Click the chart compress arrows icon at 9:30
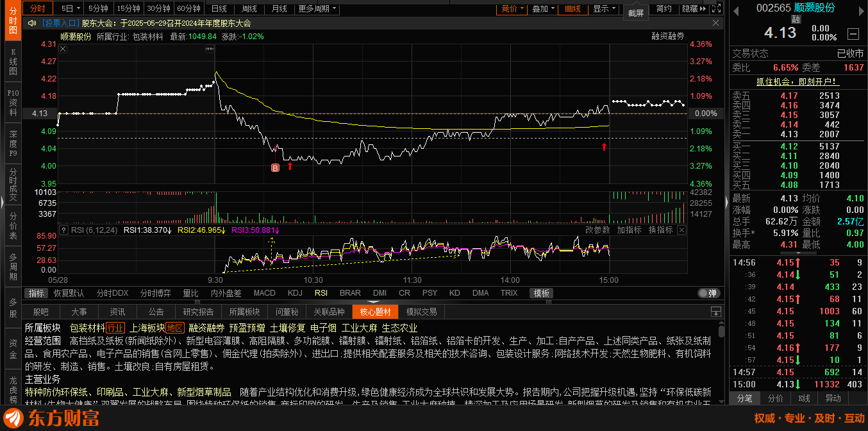Image resolution: width=868 pixels, height=431 pixels. click(x=210, y=49)
